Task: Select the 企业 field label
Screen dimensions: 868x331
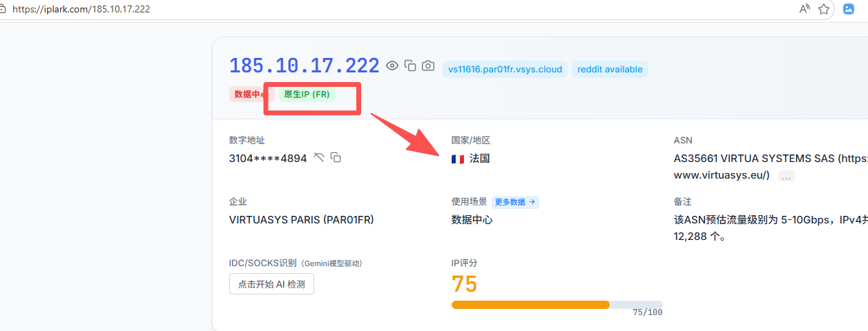Action: point(238,202)
